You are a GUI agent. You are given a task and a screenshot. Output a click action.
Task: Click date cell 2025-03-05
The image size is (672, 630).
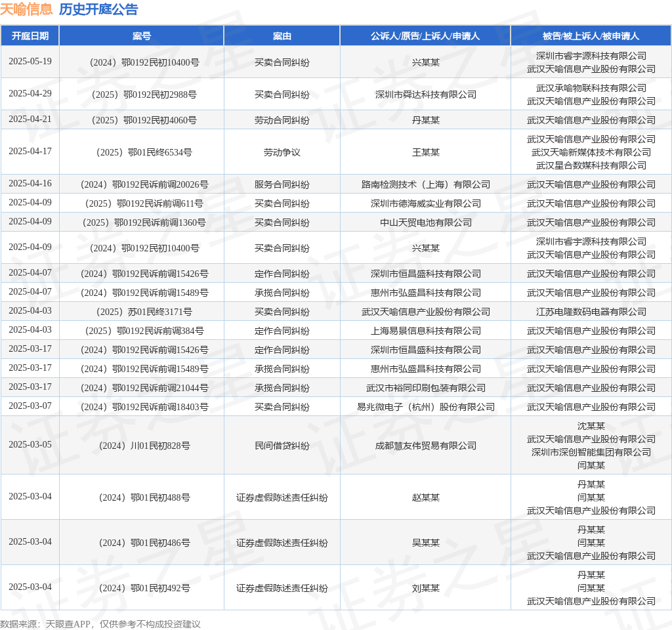click(x=30, y=444)
